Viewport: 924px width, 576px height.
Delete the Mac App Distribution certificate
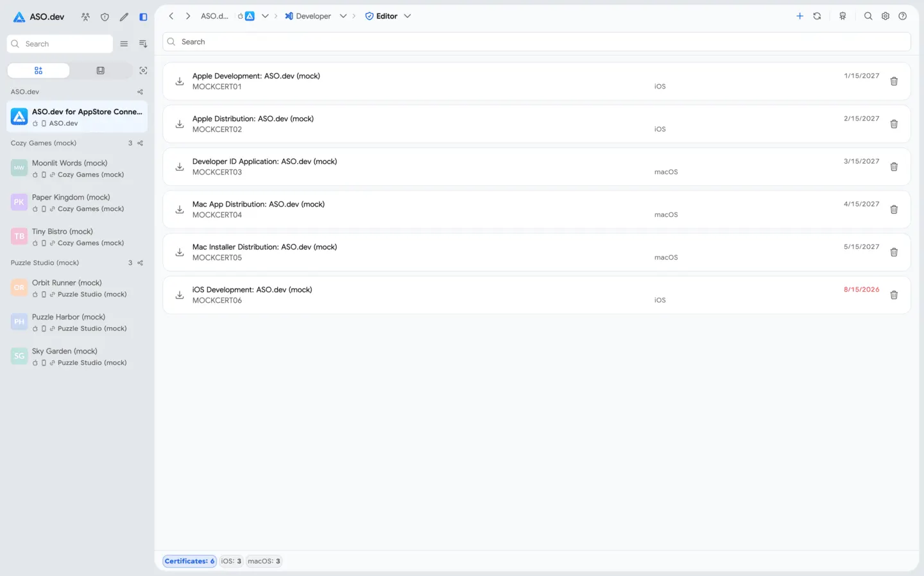pyautogui.click(x=894, y=210)
